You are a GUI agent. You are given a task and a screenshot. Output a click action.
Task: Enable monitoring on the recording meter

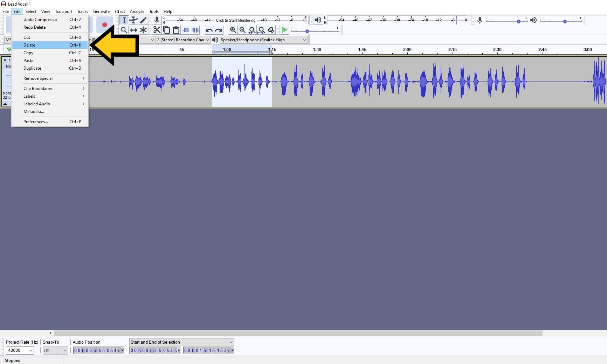point(235,20)
